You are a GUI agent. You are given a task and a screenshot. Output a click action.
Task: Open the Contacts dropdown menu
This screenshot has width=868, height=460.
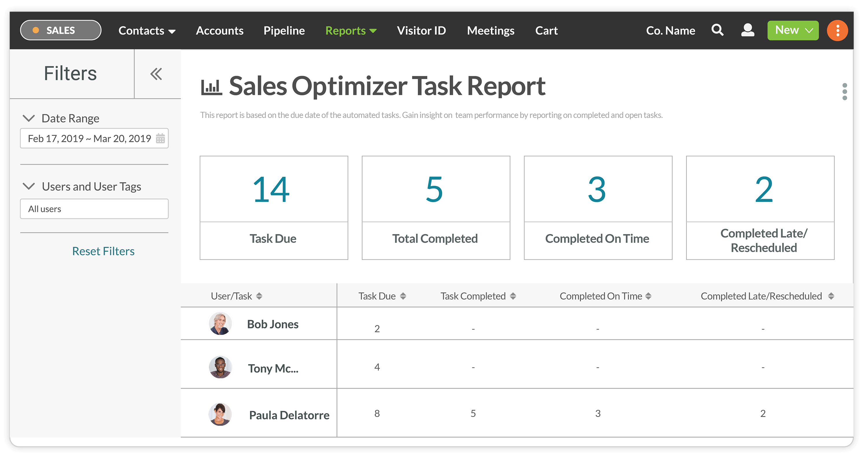(147, 31)
